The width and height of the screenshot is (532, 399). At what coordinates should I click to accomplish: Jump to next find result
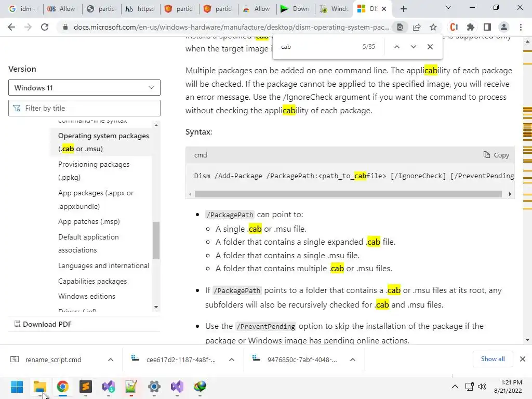tap(413, 47)
